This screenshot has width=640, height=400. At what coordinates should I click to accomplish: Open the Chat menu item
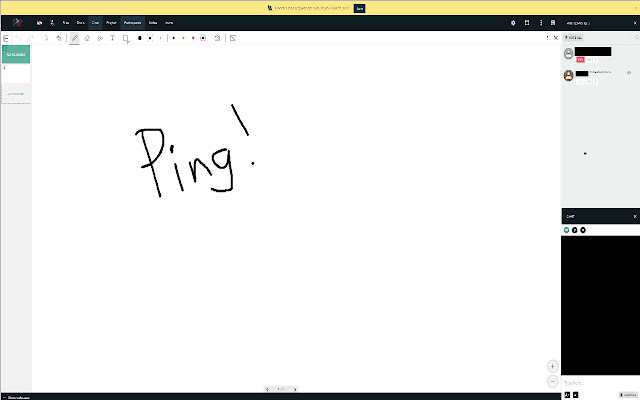(95, 23)
